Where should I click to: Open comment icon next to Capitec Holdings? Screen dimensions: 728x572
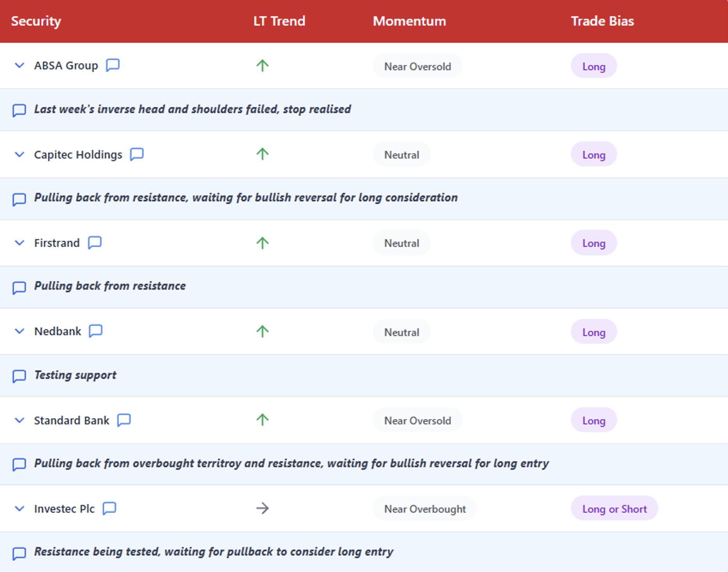pyautogui.click(x=137, y=154)
